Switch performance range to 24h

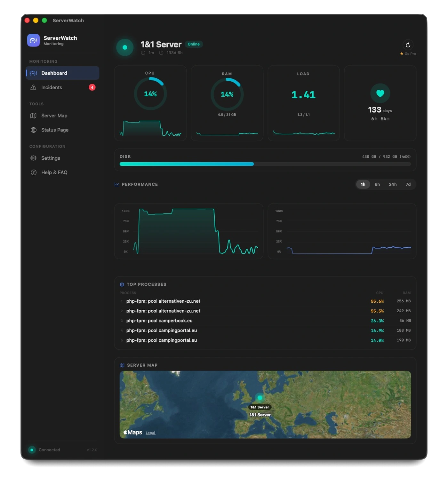tap(393, 184)
